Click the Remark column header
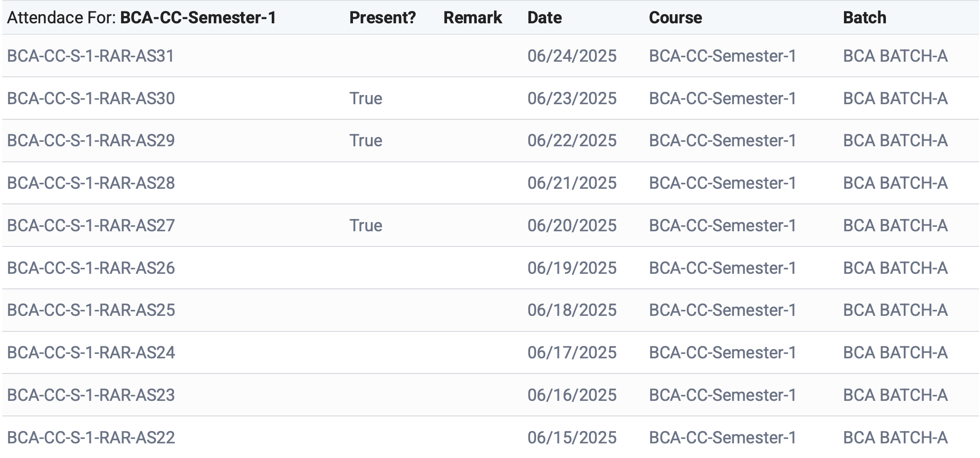Viewport: 980px width, 458px height. [472, 18]
